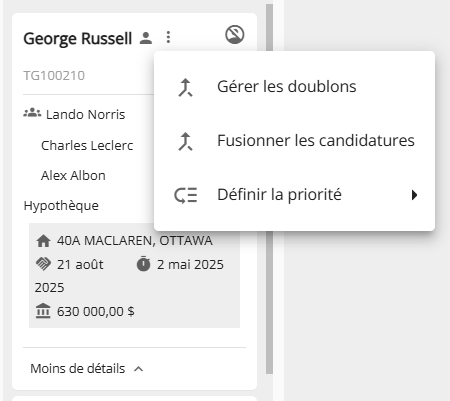Image resolution: width=450 pixels, height=401 pixels.
Task: Choose Fusionner les candidatures from menu
Action: pyautogui.click(x=294, y=141)
